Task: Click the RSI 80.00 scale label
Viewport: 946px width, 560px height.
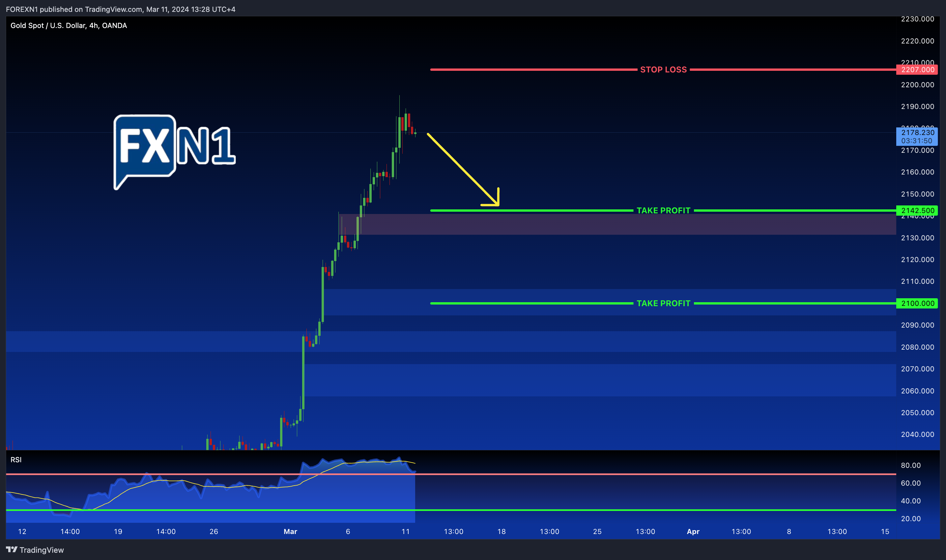Action: pos(910,465)
